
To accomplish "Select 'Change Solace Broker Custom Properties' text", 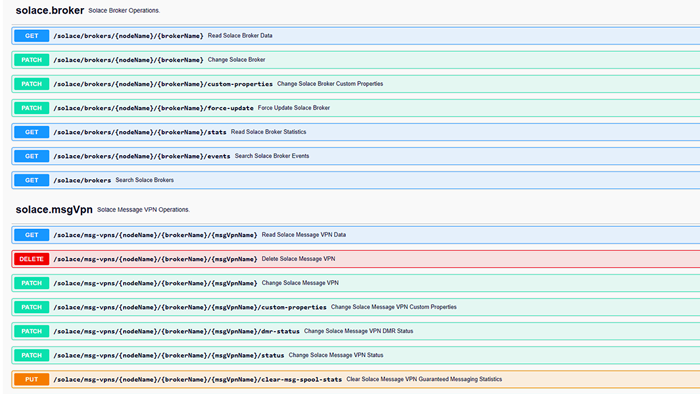I will pos(330,84).
